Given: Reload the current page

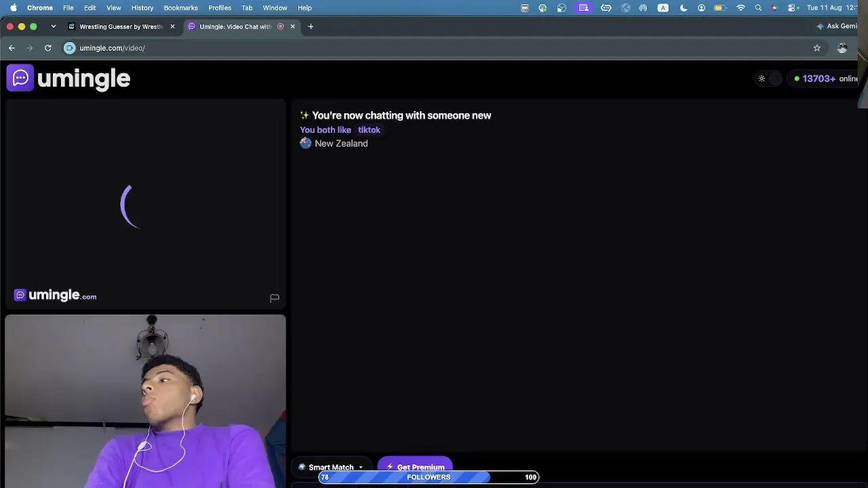Looking at the screenshot, I should pyautogui.click(x=48, y=48).
